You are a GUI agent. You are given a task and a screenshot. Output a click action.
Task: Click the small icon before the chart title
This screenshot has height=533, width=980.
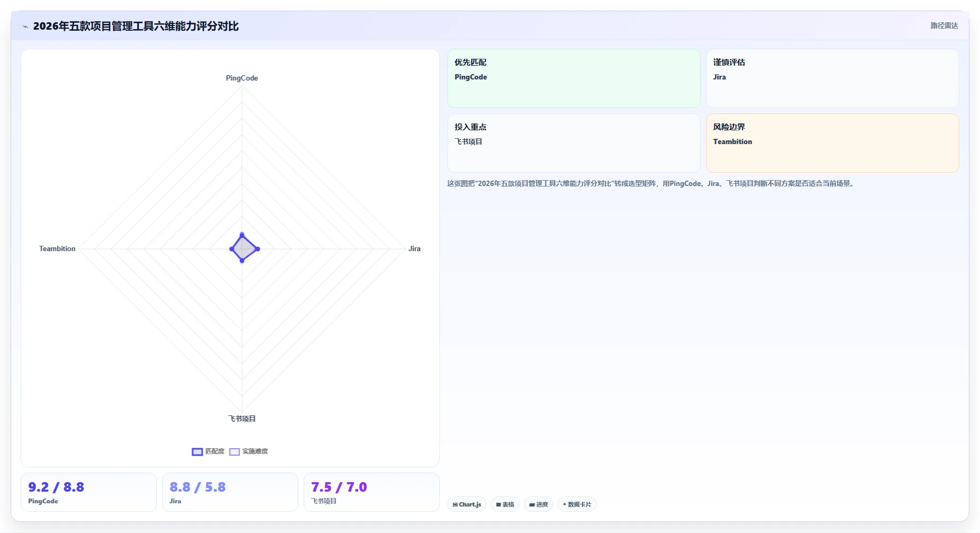point(25,26)
